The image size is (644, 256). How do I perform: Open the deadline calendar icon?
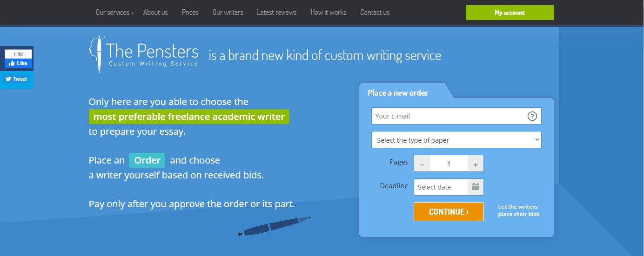(x=475, y=187)
